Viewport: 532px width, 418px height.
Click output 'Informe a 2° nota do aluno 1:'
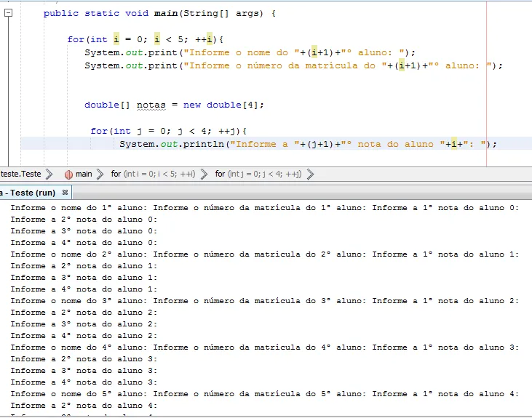(84, 266)
